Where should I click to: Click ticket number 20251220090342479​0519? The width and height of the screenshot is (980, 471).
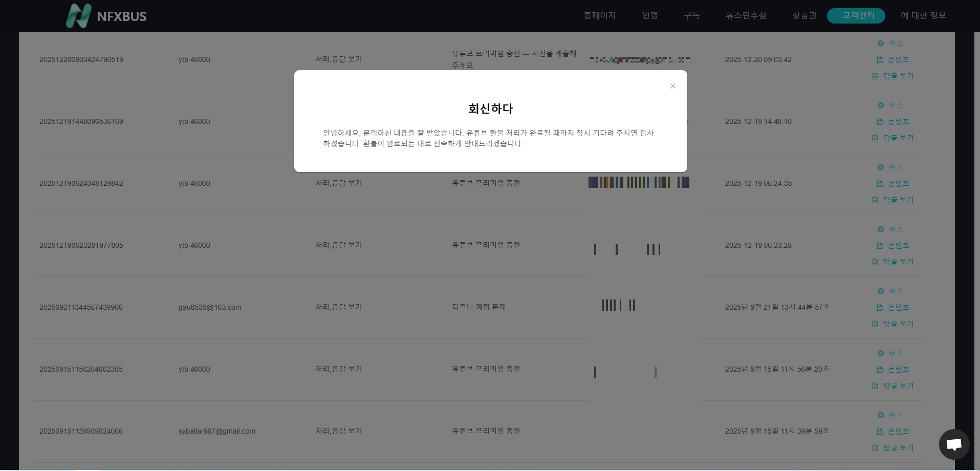(81, 59)
